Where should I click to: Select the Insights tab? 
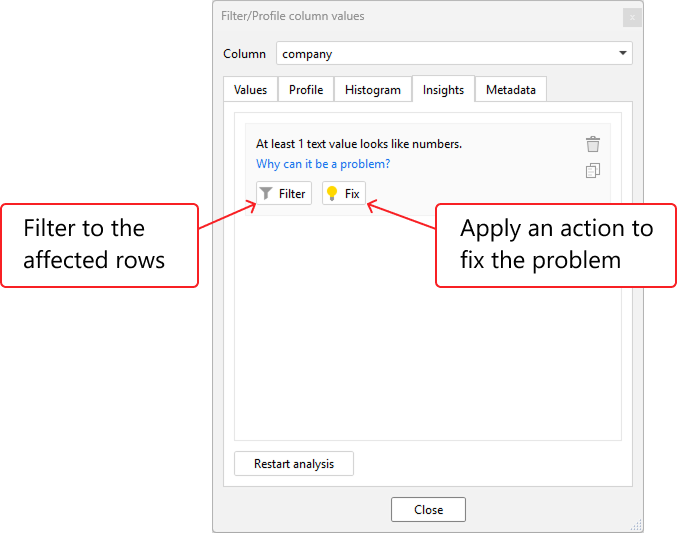point(443,89)
